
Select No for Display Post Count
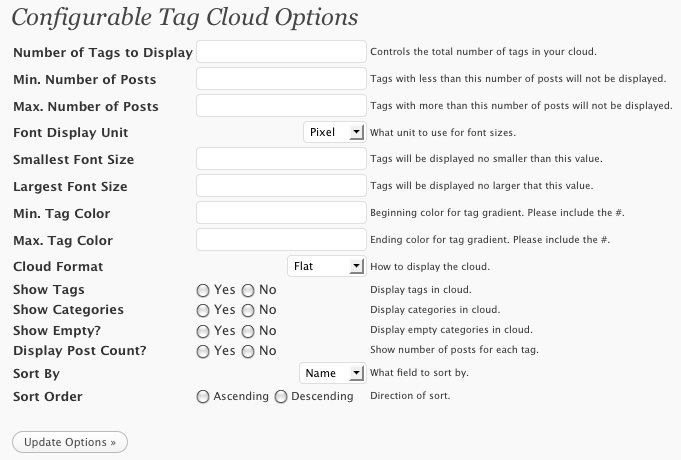click(248, 351)
